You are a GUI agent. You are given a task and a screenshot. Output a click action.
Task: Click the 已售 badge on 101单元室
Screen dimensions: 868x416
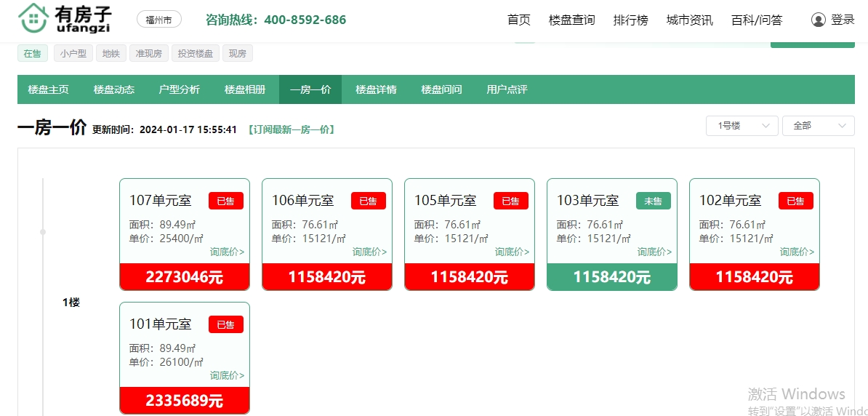click(x=225, y=324)
